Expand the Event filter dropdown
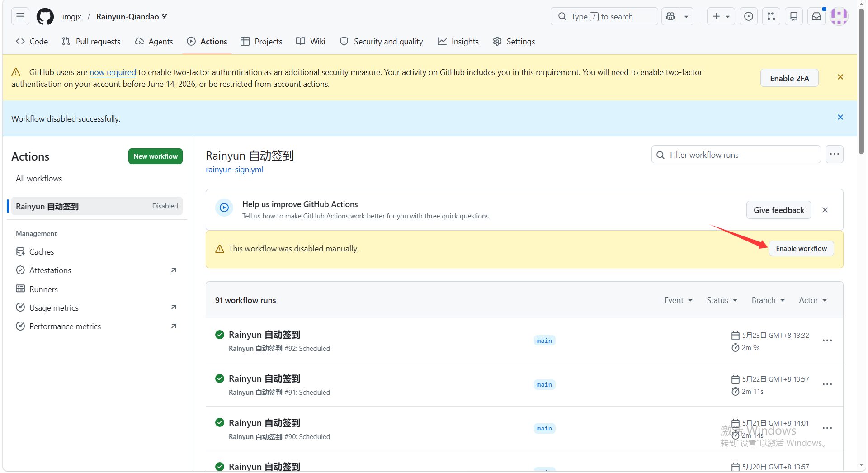Image resolution: width=868 pixels, height=473 pixels. pyautogui.click(x=678, y=300)
